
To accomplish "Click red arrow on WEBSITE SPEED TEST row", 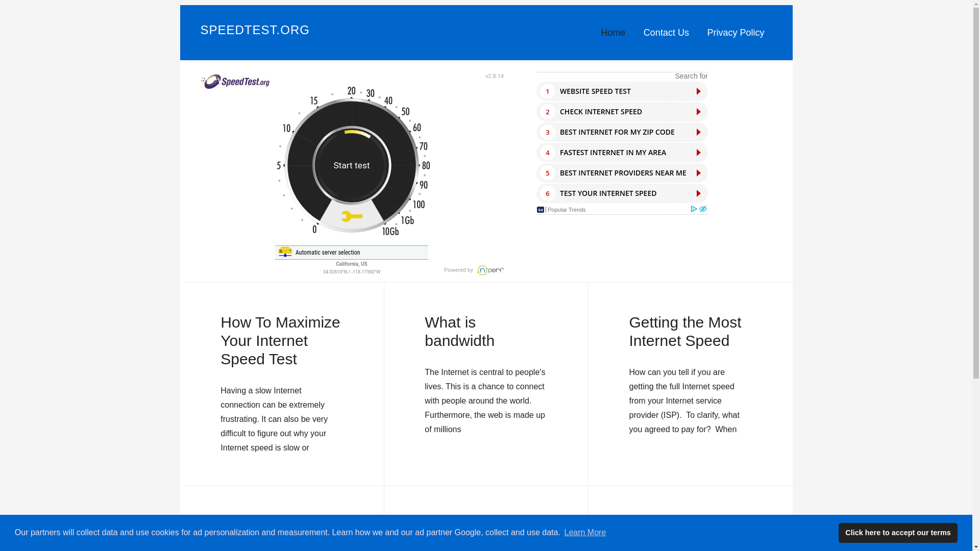I will coord(698,91).
